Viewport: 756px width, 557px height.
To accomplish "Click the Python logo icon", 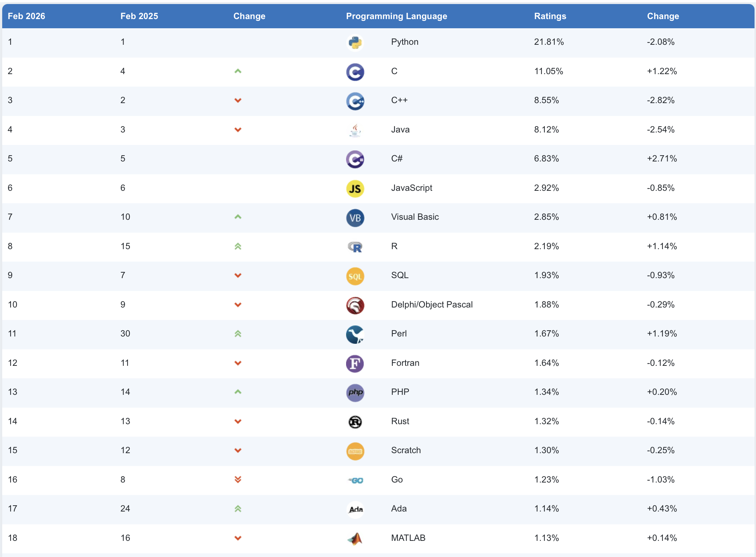I will (355, 43).
